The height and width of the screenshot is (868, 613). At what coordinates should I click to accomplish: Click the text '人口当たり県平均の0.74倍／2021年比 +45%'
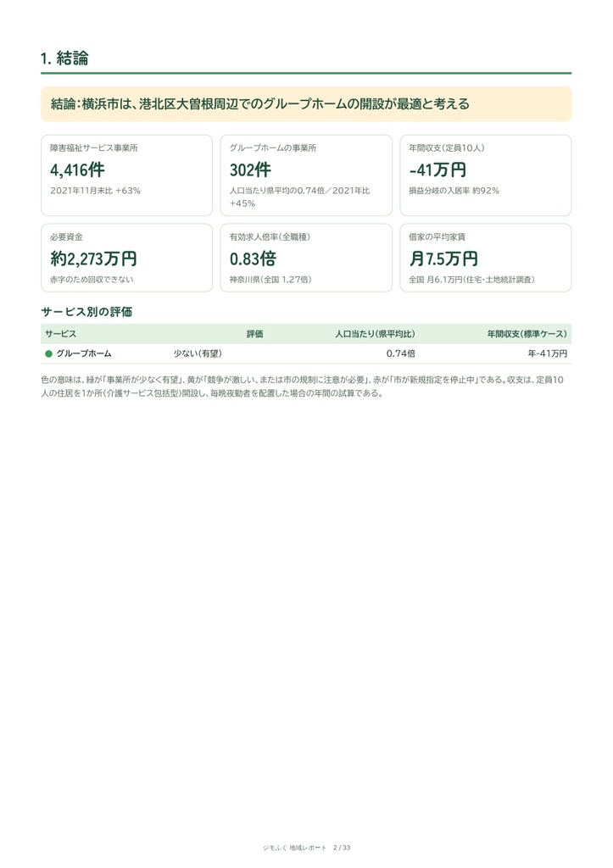299,197
